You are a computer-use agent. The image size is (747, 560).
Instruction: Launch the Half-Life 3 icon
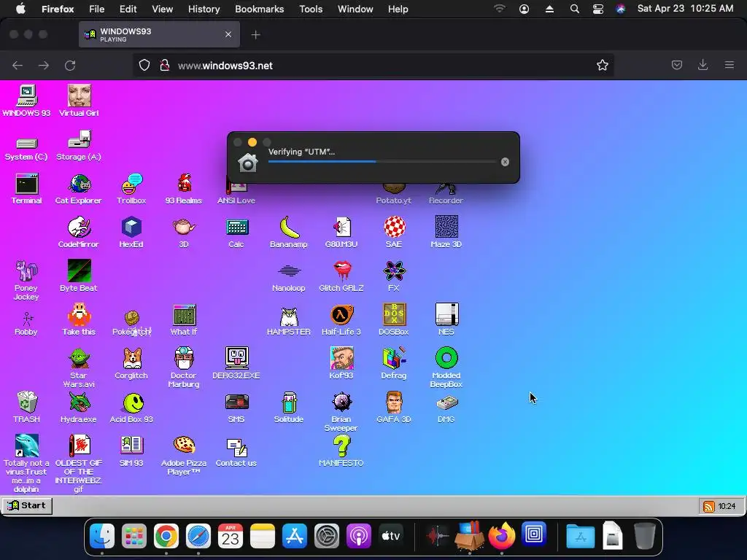[341, 314]
